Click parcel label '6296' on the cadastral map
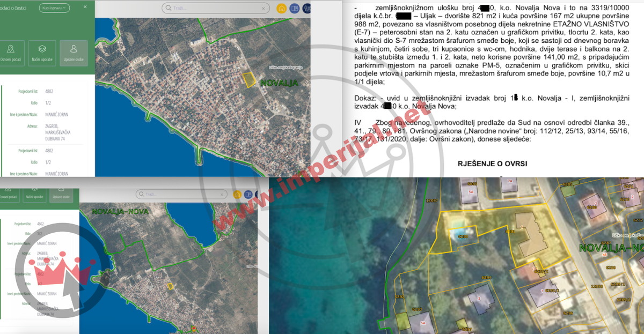The width and height of the screenshot is (644, 334). click(568, 313)
